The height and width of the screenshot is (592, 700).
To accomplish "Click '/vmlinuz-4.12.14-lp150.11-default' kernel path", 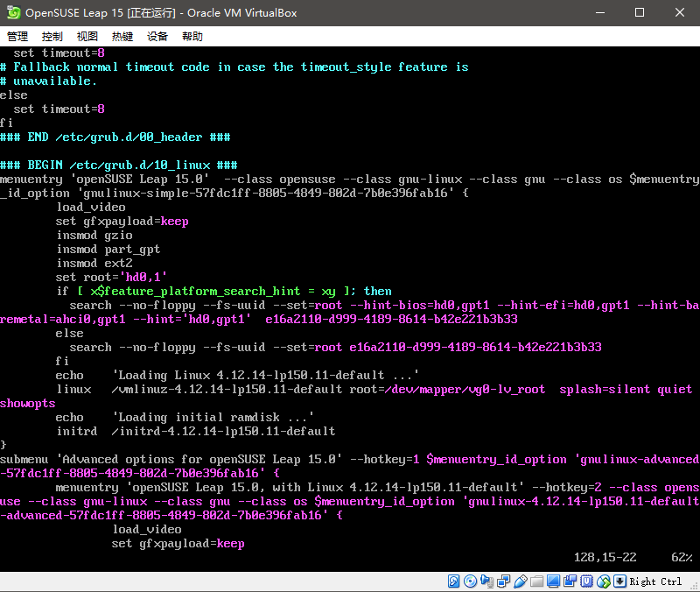I will [x=227, y=389].
